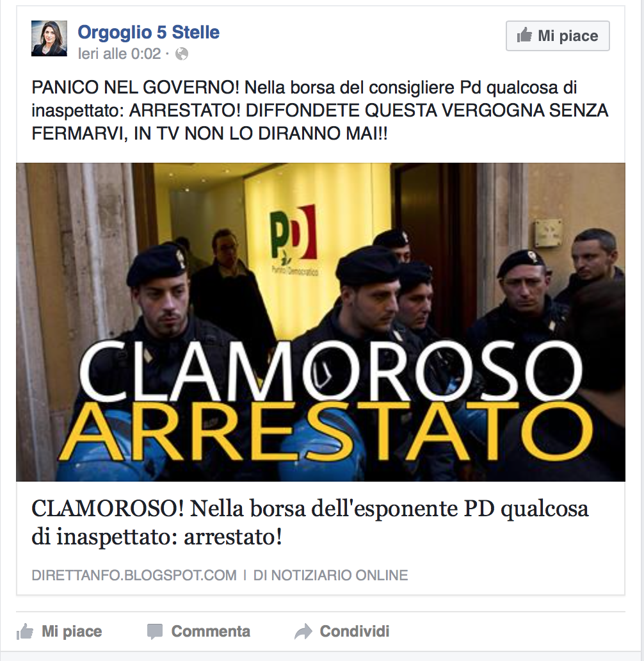
Task: Open the CLAMOROSO article headline link
Action: [310, 522]
